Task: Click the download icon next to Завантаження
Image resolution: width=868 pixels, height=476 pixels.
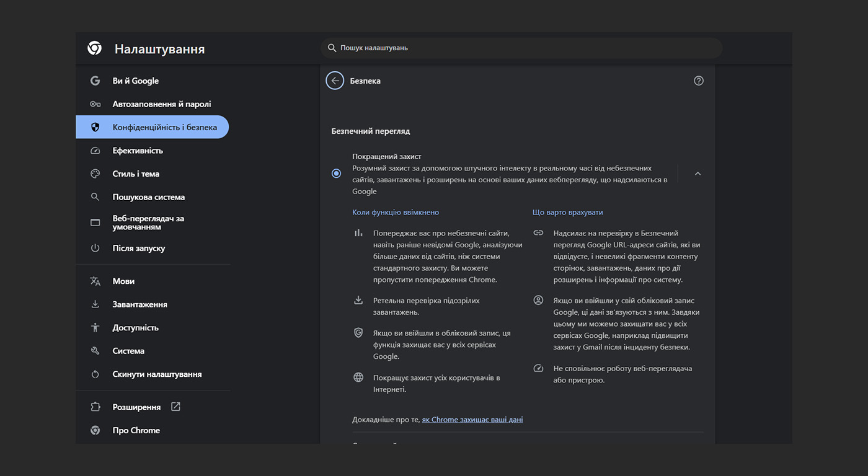Action: tap(95, 304)
